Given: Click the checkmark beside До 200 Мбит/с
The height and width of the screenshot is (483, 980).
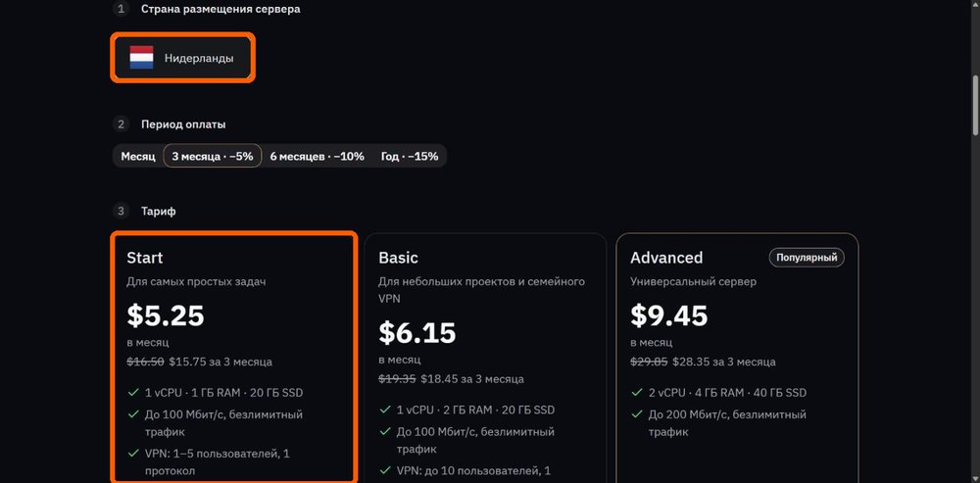Looking at the screenshot, I should coord(636,414).
